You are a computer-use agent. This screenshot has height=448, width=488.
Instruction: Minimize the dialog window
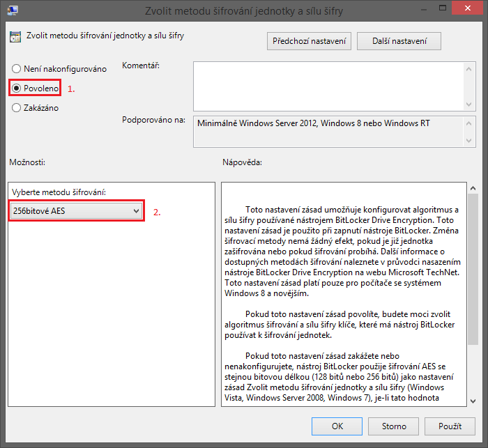pyautogui.click(x=424, y=9)
